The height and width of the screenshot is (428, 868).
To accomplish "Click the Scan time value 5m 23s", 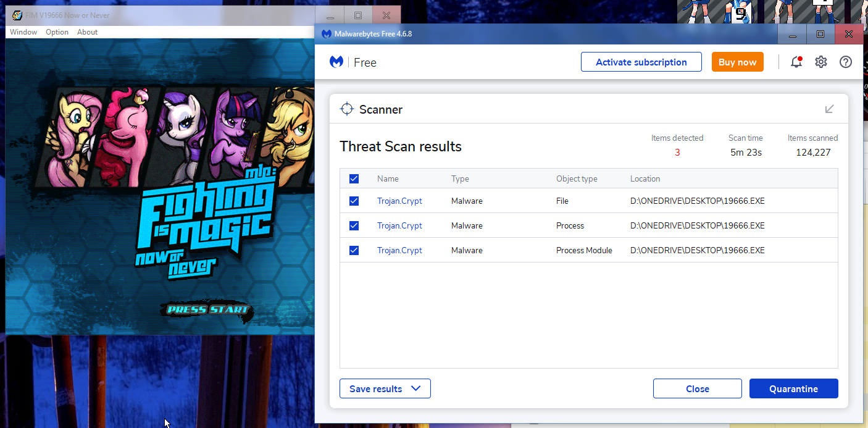I will (x=746, y=152).
